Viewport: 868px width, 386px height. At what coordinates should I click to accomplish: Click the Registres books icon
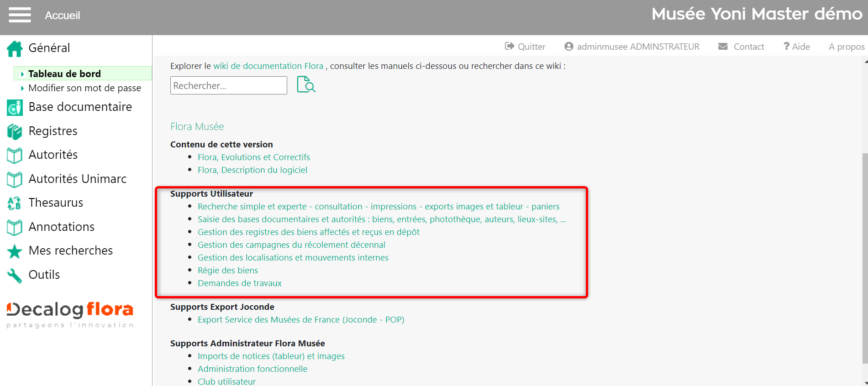[15, 132]
